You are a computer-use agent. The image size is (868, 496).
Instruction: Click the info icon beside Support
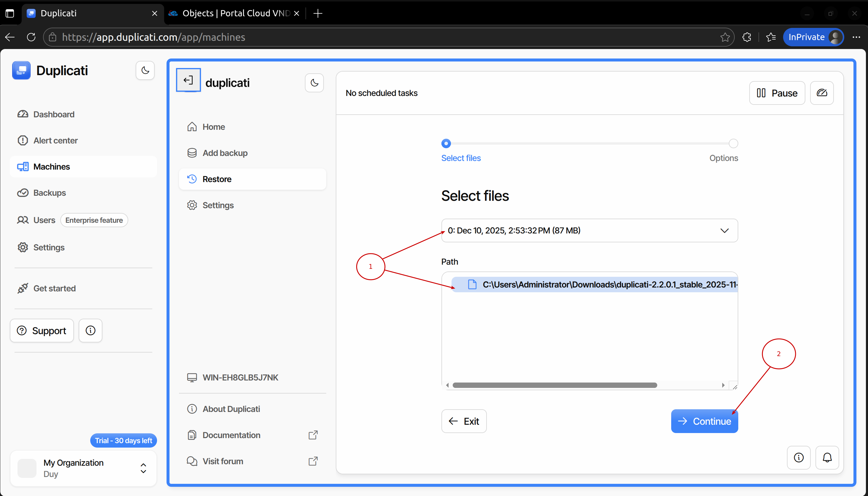pos(90,331)
